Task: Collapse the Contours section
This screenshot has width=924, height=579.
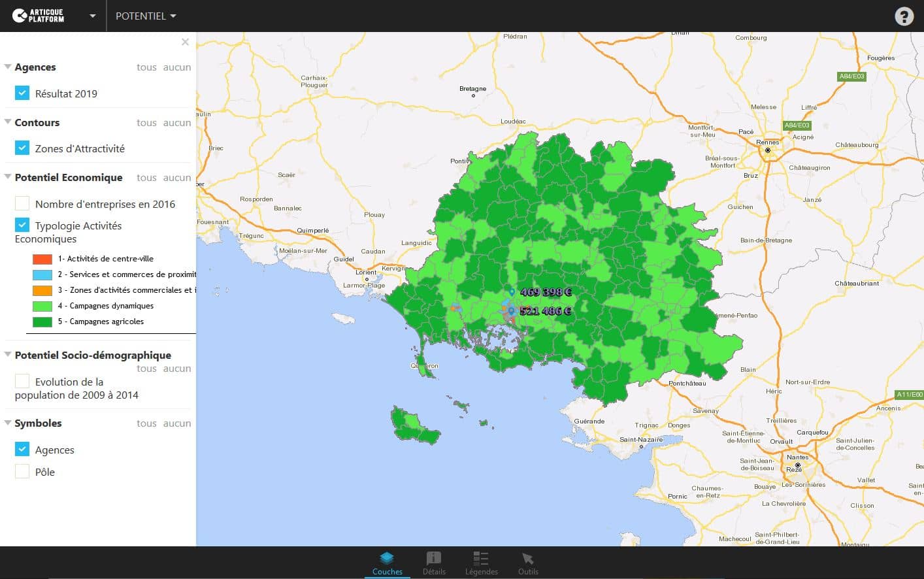Action: pyautogui.click(x=8, y=122)
